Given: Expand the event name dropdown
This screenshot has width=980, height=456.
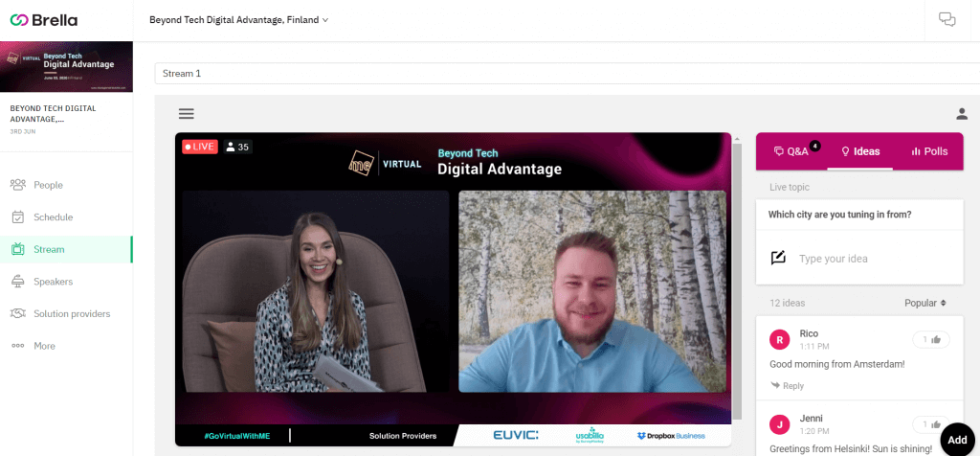Looking at the screenshot, I should [x=238, y=20].
